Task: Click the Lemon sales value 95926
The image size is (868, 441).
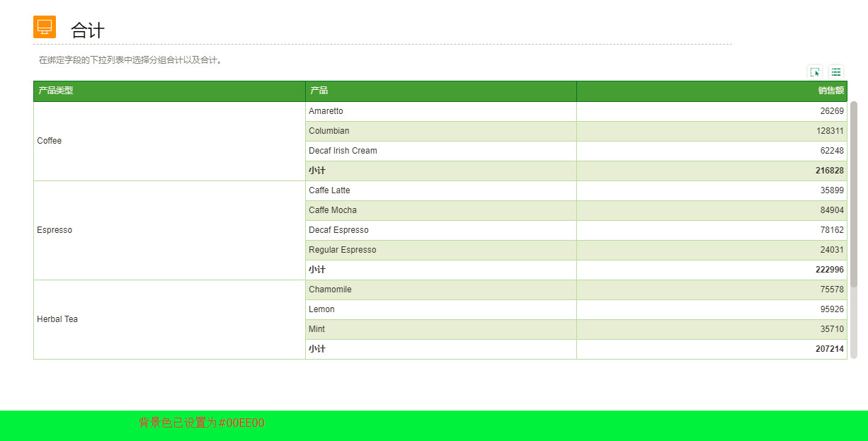Action: click(831, 309)
